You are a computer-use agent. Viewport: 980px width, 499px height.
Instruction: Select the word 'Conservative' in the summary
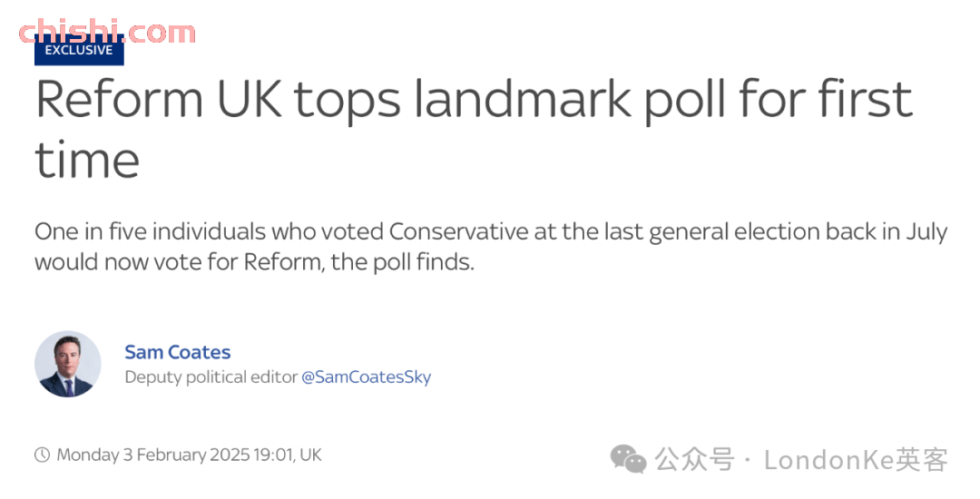coord(459,231)
